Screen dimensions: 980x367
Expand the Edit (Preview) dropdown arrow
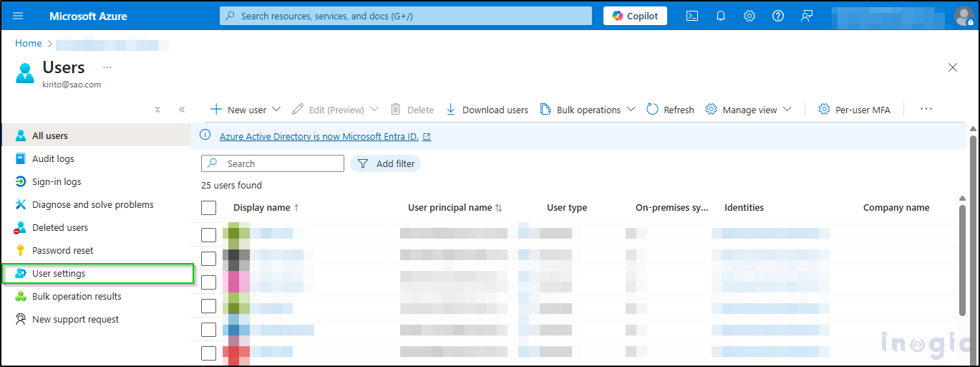click(374, 110)
